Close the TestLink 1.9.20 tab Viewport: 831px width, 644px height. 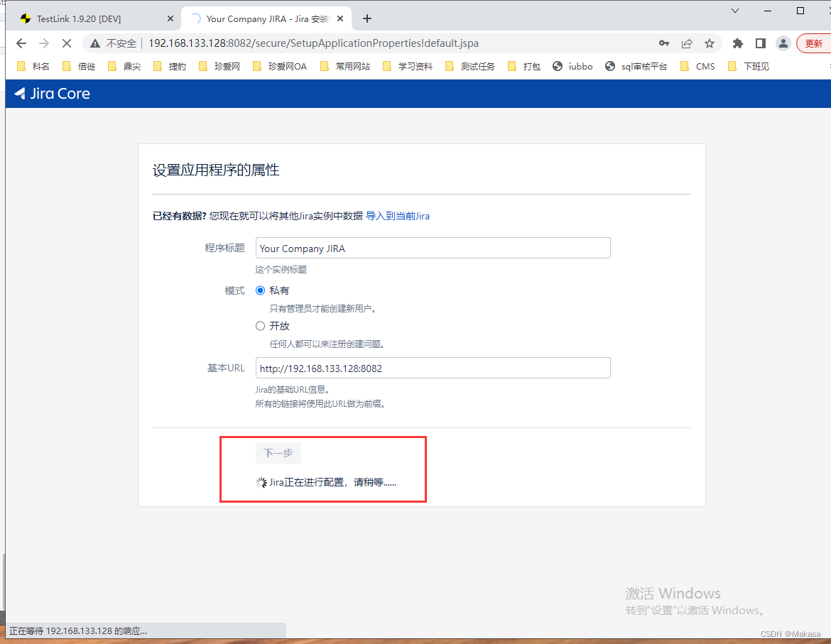170,18
